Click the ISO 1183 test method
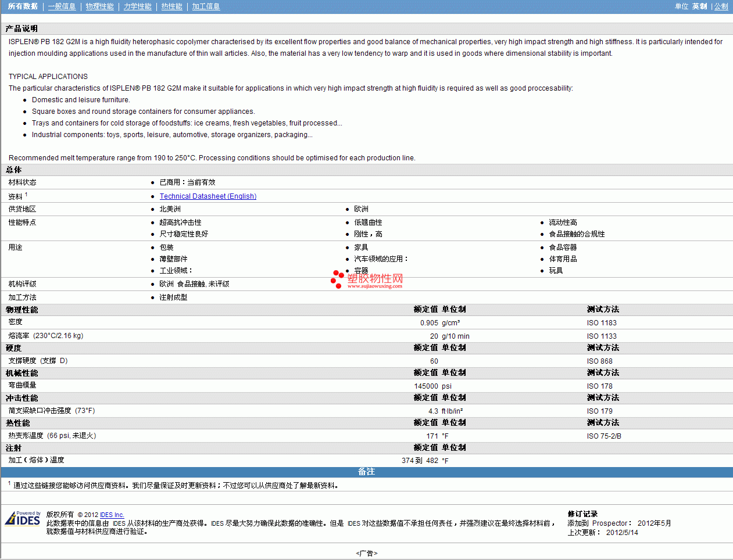This screenshot has height=560, width=733. pos(602,323)
